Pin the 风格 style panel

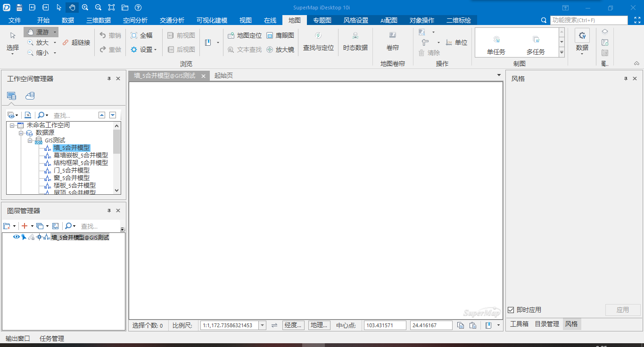point(626,79)
